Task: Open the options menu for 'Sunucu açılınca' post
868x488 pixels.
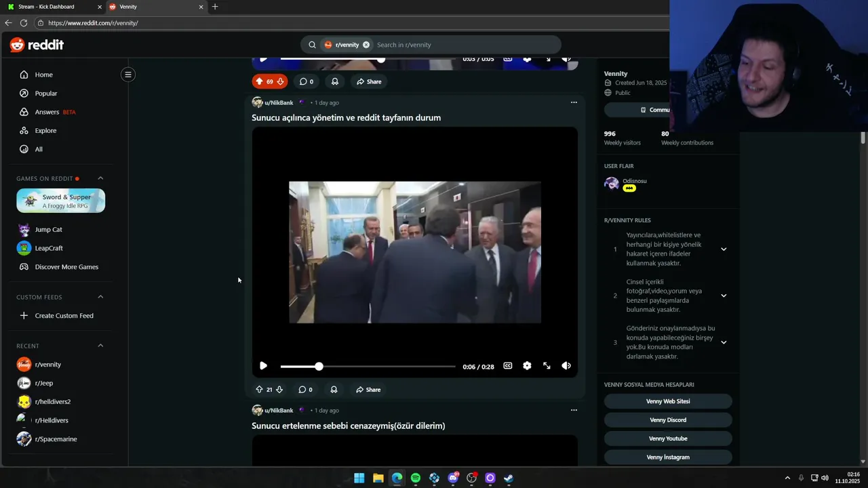Action: pyautogui.click(x=574, y=102)
